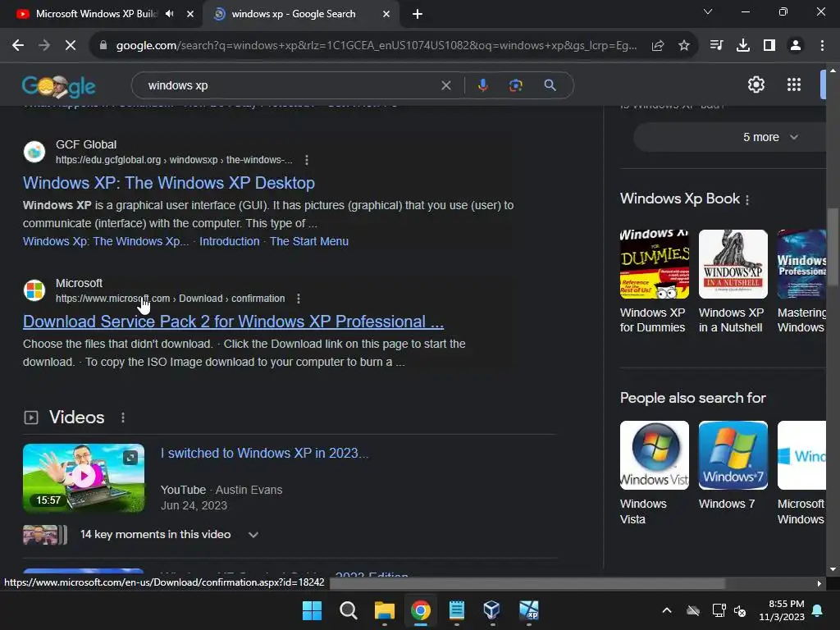The height and width of the screenshot is (630, 840).
Task: Open the notifications bell
Action: coord(818,610)
